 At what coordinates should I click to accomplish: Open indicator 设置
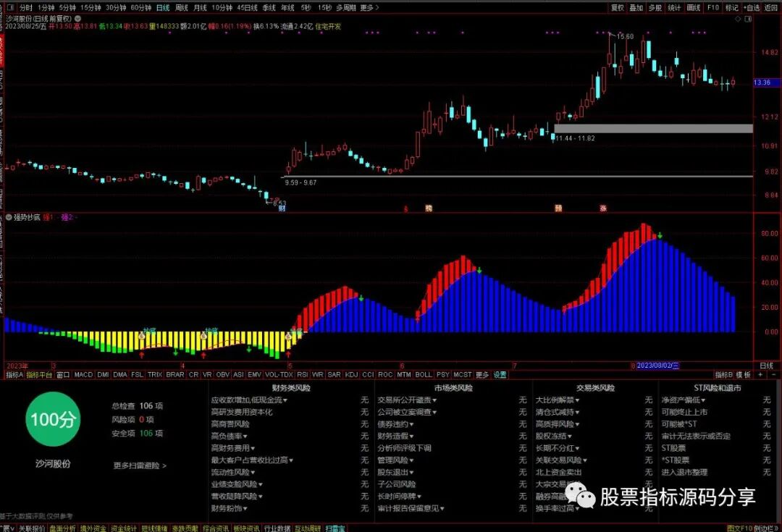pyautogui.click(x=500, y=374)
